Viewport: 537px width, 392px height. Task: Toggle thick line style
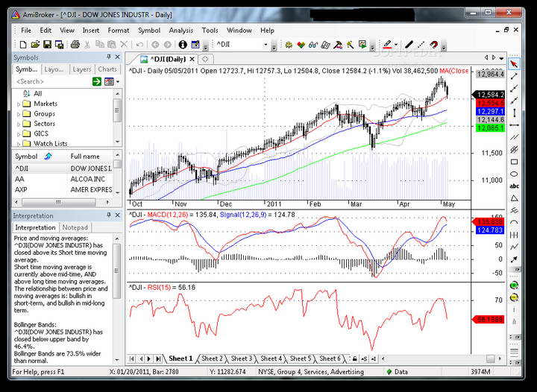[x=409, y=45]
